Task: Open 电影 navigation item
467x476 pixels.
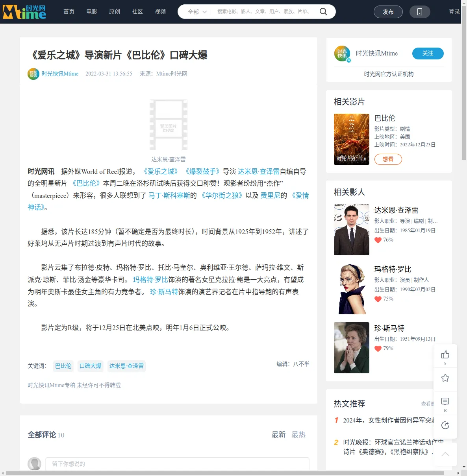Action: 92,12
